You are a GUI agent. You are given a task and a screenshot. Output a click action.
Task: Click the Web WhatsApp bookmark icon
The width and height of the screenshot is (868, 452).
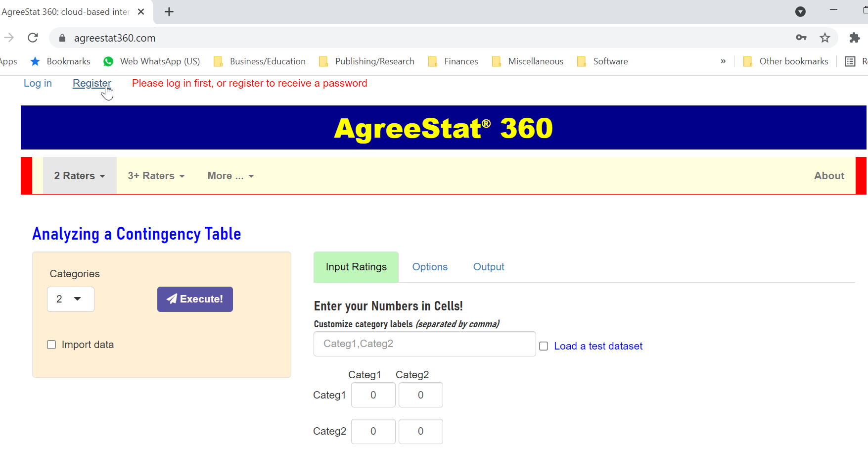pyautogui.click(x=108, y=61)
